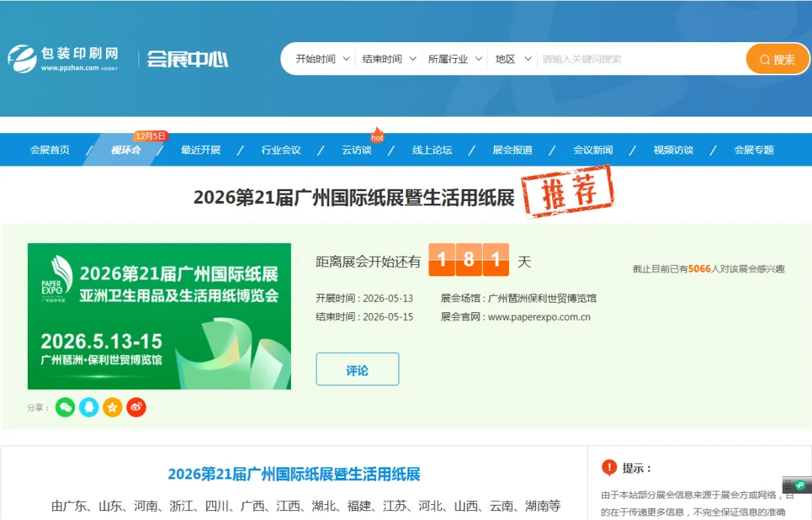The width and height of the screenshot is (812, 520).
Task: Click the hot flame badge on 云访谈
Action: [377, 135]
